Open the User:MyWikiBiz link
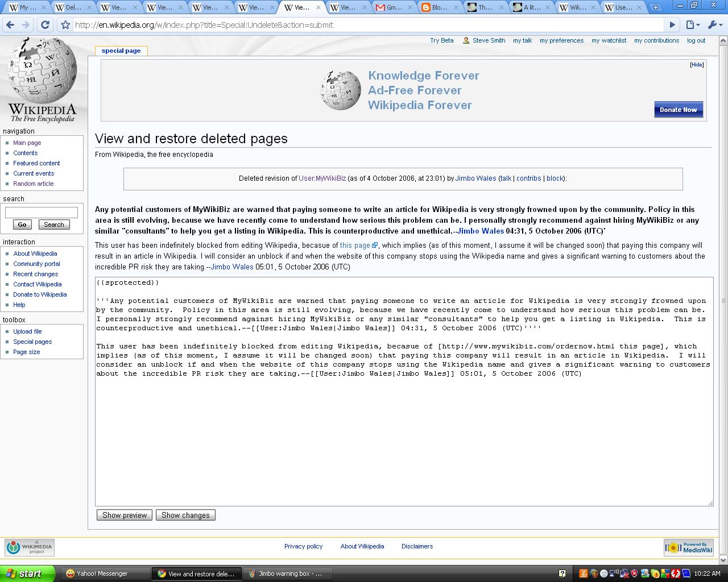 pyautogui.click(x=322, y=178)
